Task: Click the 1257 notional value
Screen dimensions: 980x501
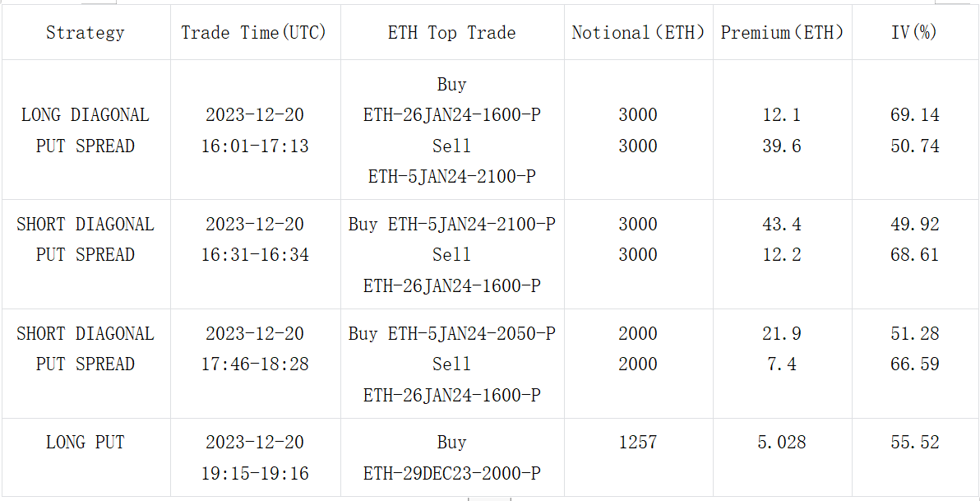Action: point(638,443)
